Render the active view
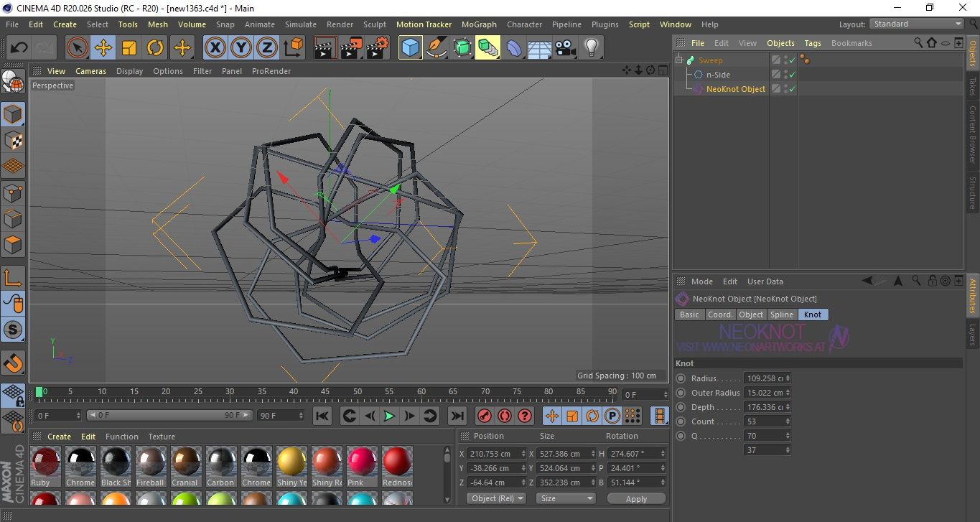This screenshot has width=980, height=522. point(326,48)
